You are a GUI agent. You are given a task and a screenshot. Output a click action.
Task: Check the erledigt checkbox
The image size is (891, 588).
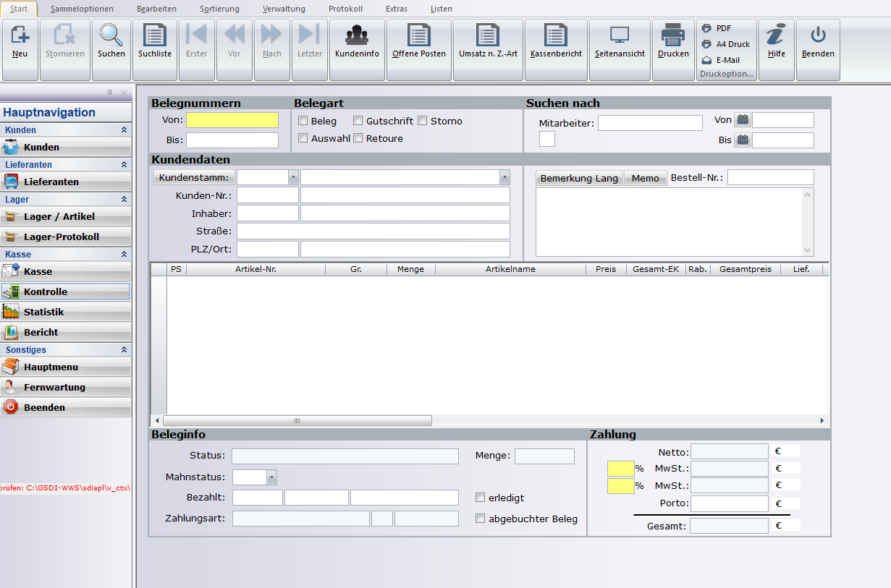coord(481,498)
